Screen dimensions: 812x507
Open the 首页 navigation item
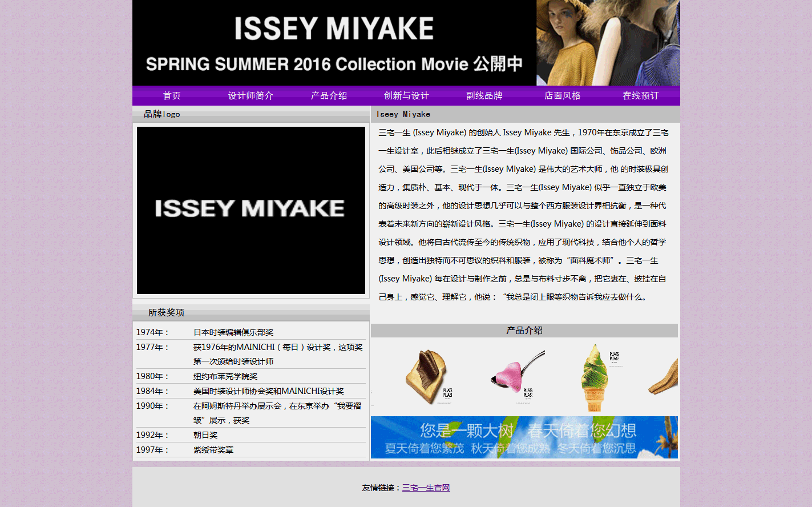point(172,96)
